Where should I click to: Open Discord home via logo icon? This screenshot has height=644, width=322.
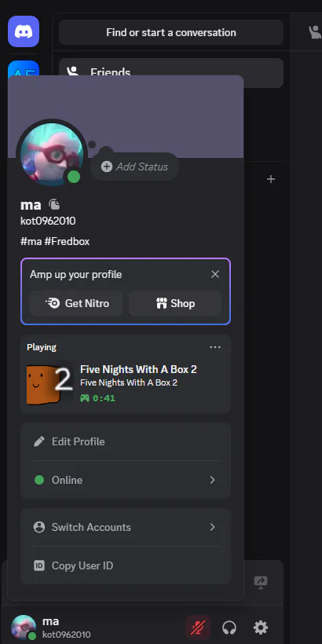click(24, 31)
